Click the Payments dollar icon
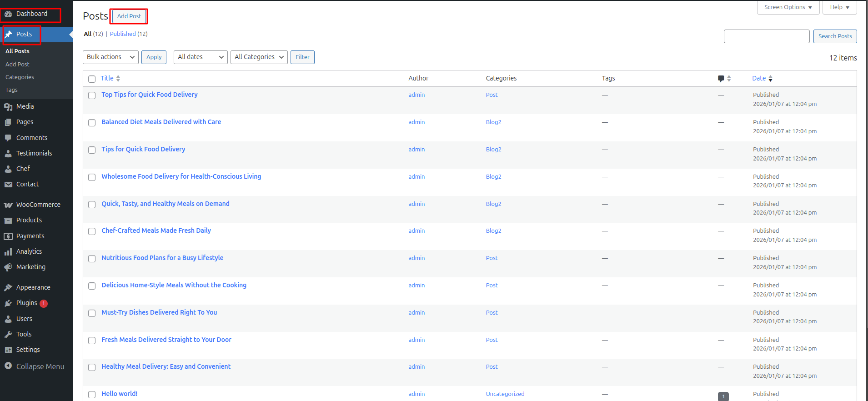The image size is (868, 401). tap(8, 236)
